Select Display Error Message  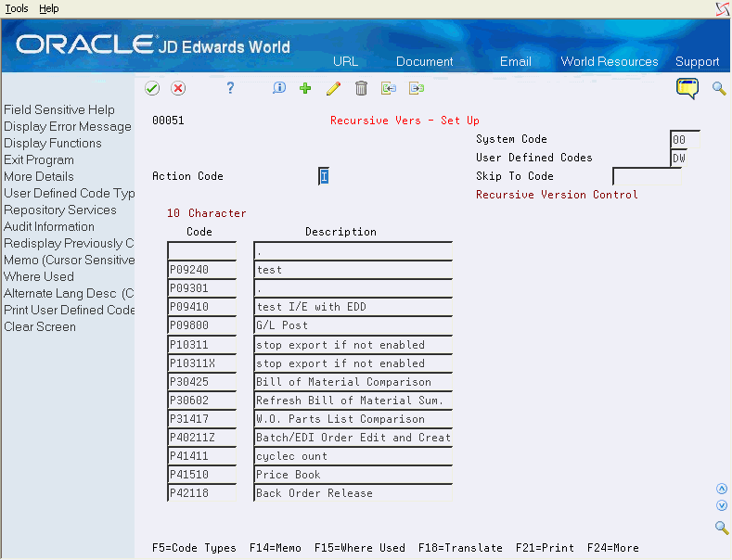[68, 126]
